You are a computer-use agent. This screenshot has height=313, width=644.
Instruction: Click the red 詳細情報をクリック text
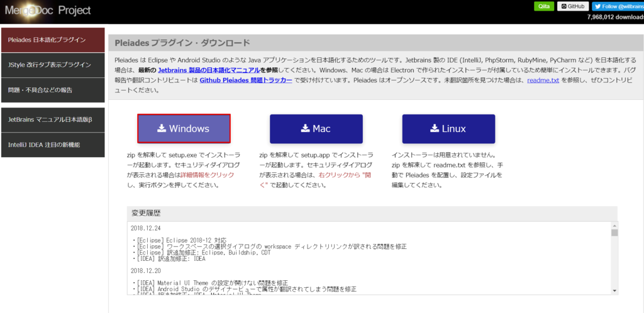208,175
